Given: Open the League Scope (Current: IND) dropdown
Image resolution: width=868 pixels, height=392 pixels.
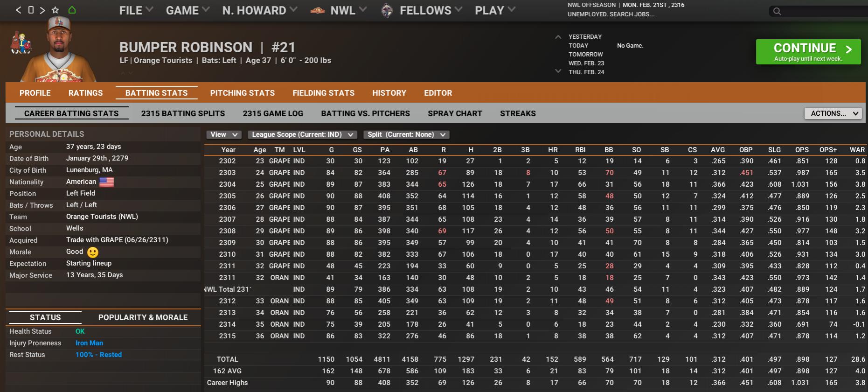Looking at the screenshot, I should pyautogui.click(x=303, y=134).
